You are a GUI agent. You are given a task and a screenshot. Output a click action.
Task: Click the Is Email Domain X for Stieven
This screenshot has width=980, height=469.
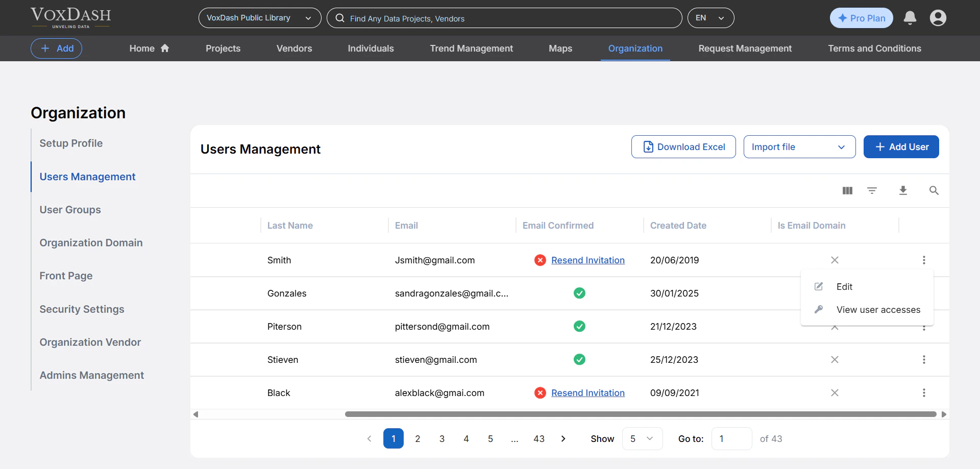tap(835, 360)
